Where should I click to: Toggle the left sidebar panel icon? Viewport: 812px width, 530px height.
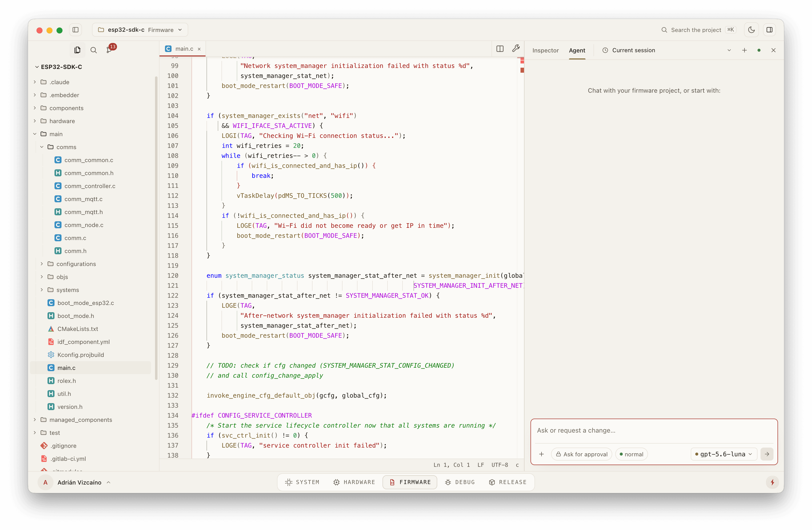click(76, 30)
